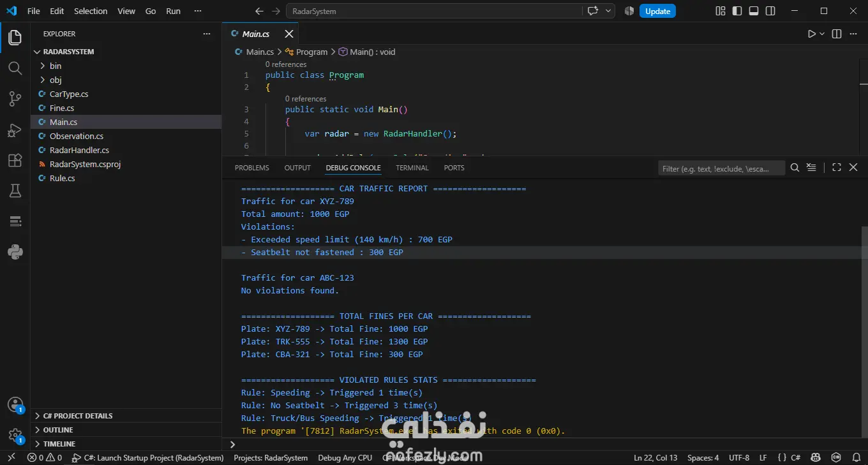Viewport: 868px width, 465px height.
Task: Toggle the primary side bar
Action: pos(737,11)
